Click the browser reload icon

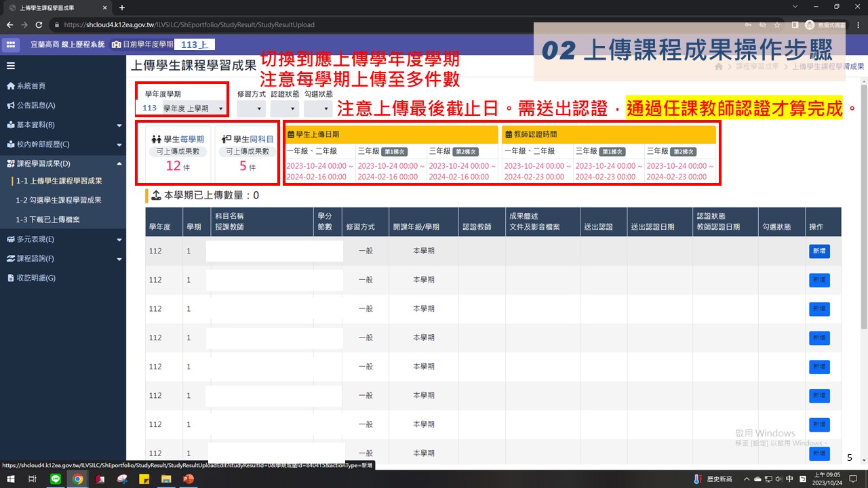click(x=39, y=24)
